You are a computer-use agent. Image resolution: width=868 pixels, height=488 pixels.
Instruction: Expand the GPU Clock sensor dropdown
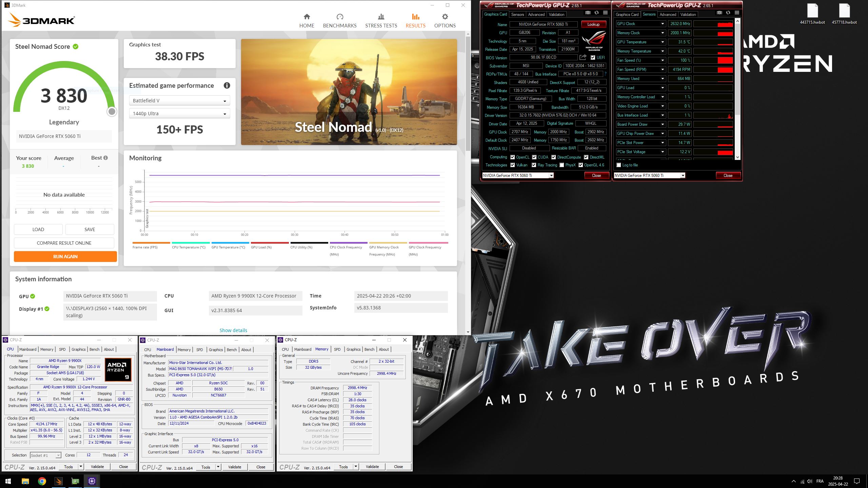[662, 24]
